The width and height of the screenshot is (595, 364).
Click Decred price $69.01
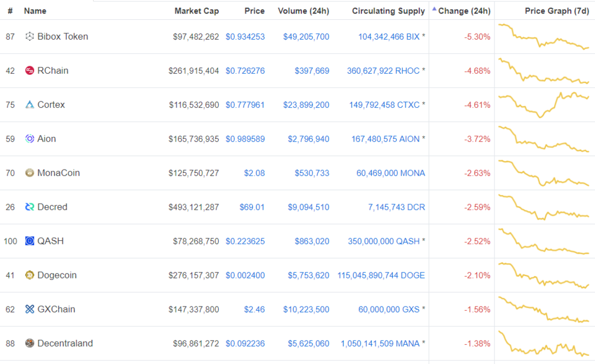tap(252, 207)
